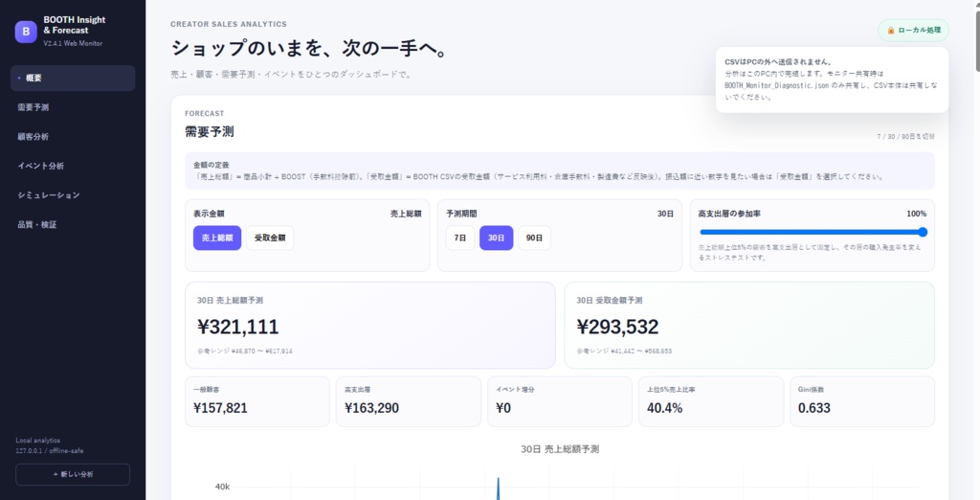The height and width of the screenshot is (500, 980).
Task: Click the 100% participation rate value
Action: [916, 214]
